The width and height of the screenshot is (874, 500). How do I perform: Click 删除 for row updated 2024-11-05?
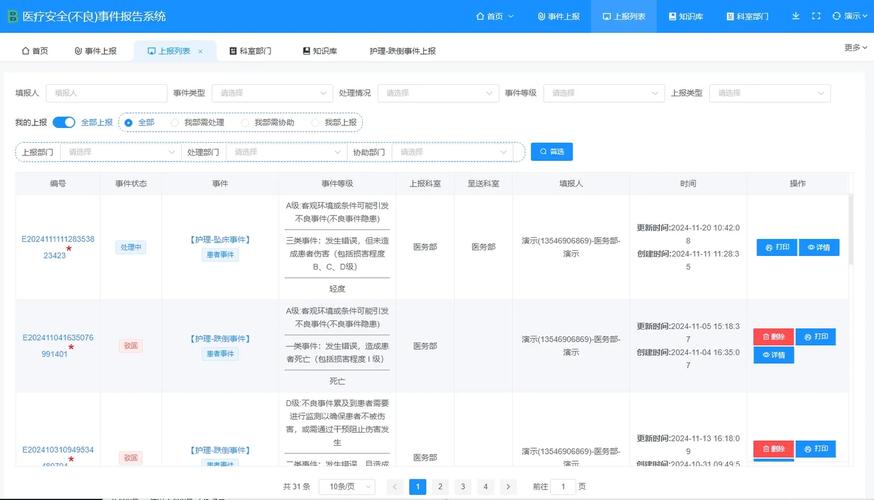pos(774,337)
